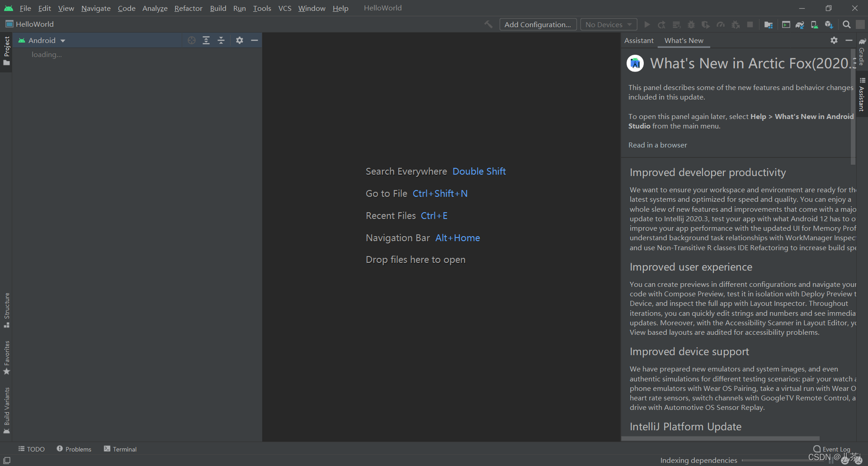
Task: Click the horizontal scrollbar in What's New
Action: pyautogui.click(x=721, y=438)
